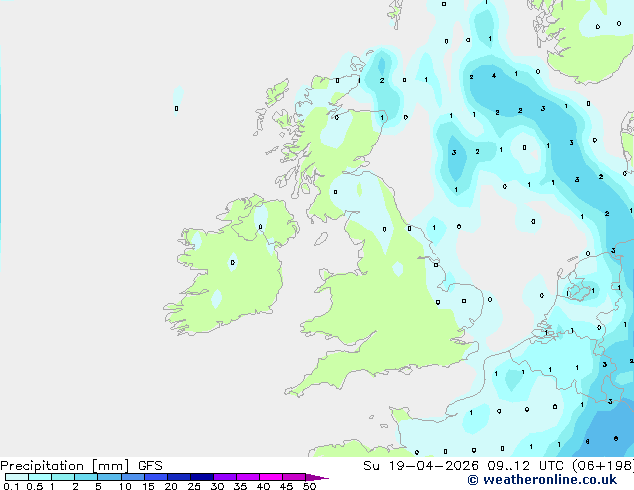Click the '09..12 UTC' time range text

[x=525, y=466]
